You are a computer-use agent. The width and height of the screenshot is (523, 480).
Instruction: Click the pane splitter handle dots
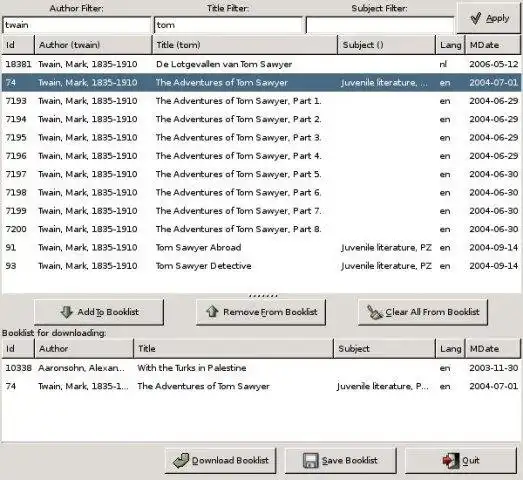click(x=263, y=296)
